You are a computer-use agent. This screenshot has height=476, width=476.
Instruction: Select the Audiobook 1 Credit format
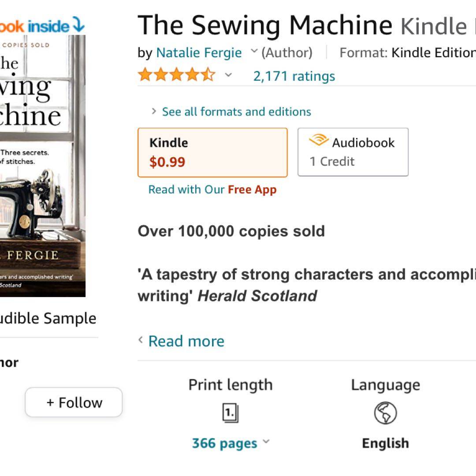[353, 152]
